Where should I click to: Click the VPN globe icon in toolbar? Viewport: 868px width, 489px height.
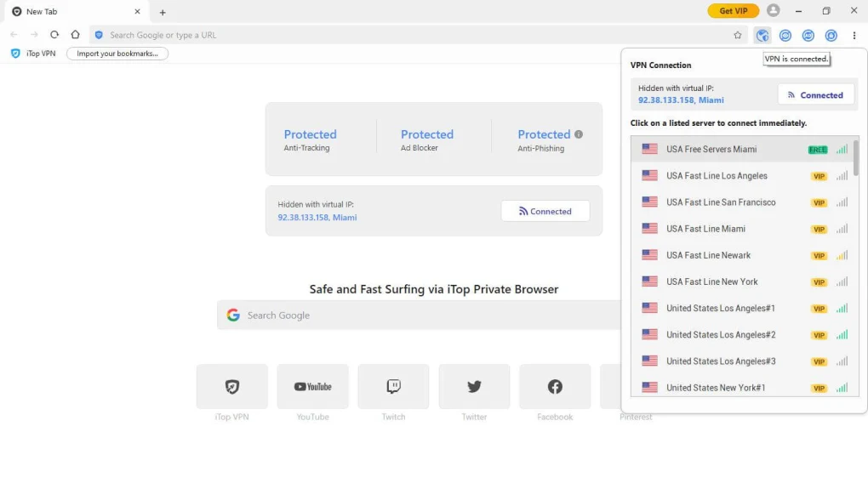click(x=762, y=35)
